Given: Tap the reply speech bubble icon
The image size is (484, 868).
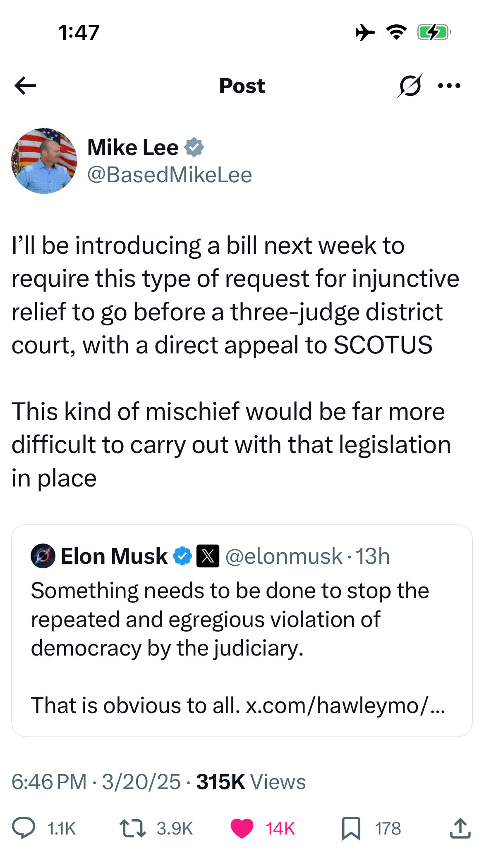Looking at the screenshot, I should click(24, 828).
